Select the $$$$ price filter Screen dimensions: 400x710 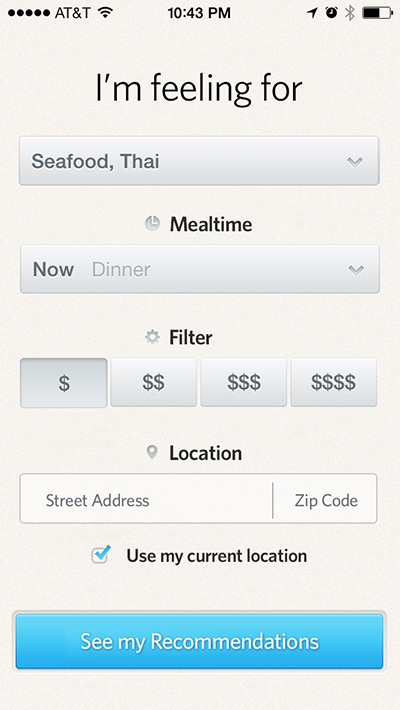click(x=333, y=383)
